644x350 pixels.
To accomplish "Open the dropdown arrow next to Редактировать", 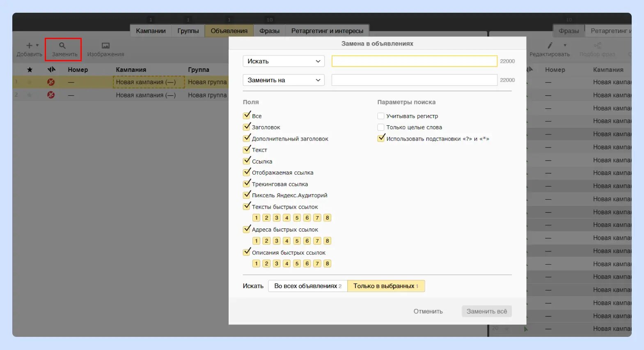I will point(565,46).
